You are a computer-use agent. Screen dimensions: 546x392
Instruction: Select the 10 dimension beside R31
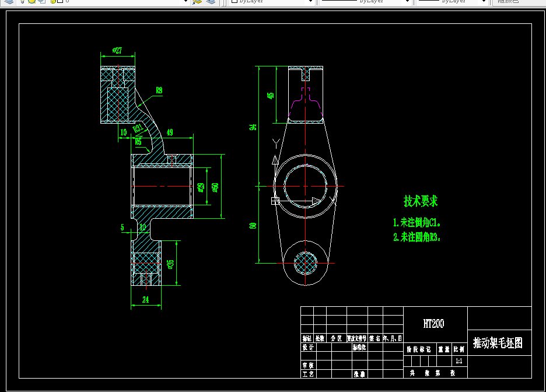123,132
